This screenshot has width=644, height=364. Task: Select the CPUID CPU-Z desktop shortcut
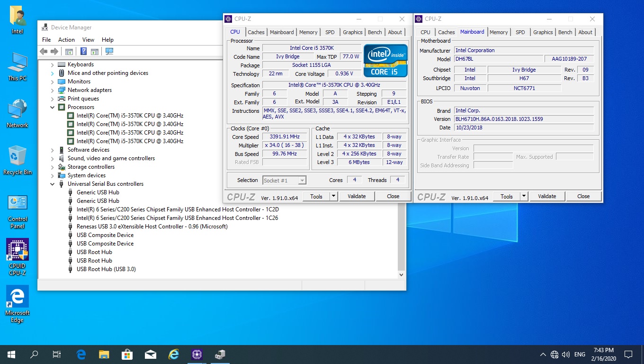coord(18,257)
